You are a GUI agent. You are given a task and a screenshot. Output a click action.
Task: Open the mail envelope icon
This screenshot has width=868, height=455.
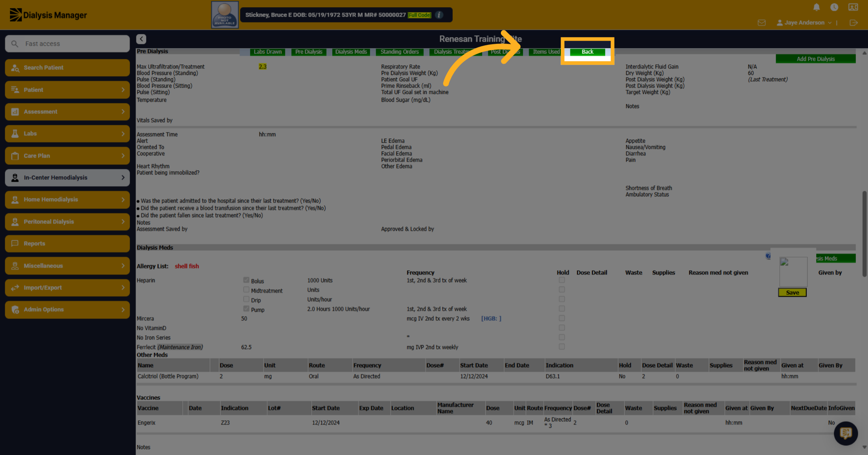click(762, 22)
